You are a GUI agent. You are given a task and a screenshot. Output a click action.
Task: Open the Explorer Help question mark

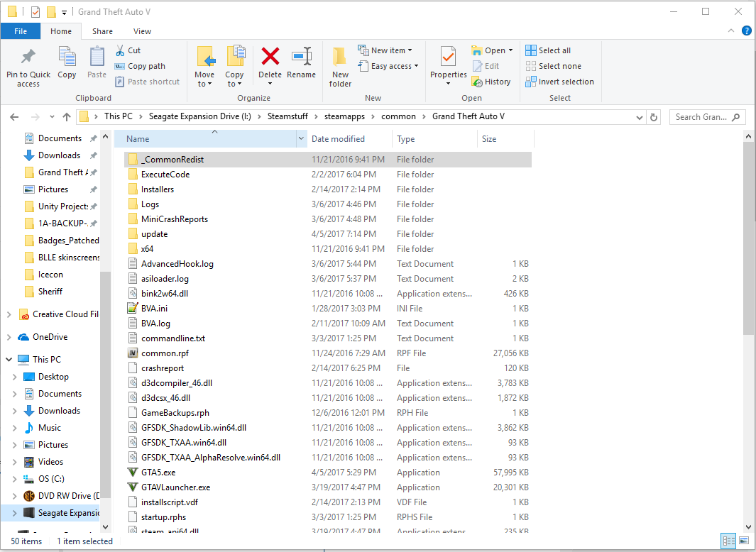pyautogui.click(x=746, y=31)
